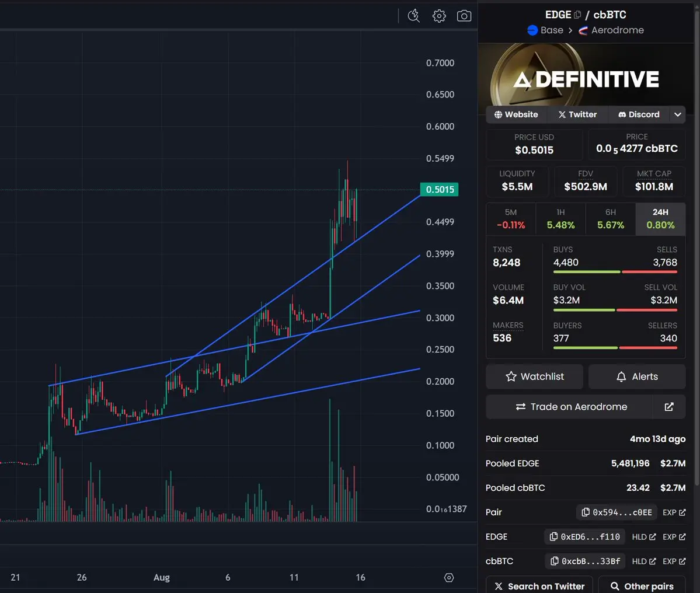This screenshot has width=700, height=593.
Task: Open EDGE EXP explorer link
Action: [674, 537]
